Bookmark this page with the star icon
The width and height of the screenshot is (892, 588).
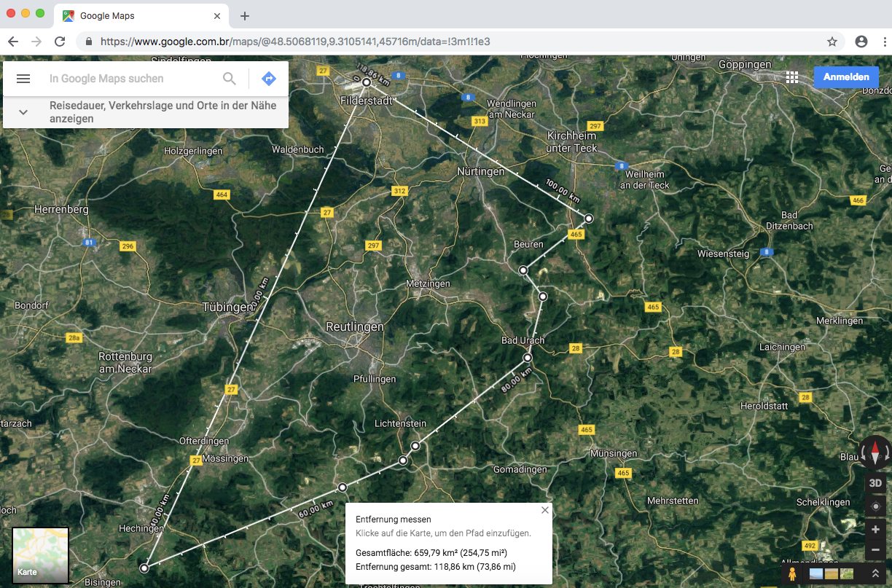(x=832, y=42)
